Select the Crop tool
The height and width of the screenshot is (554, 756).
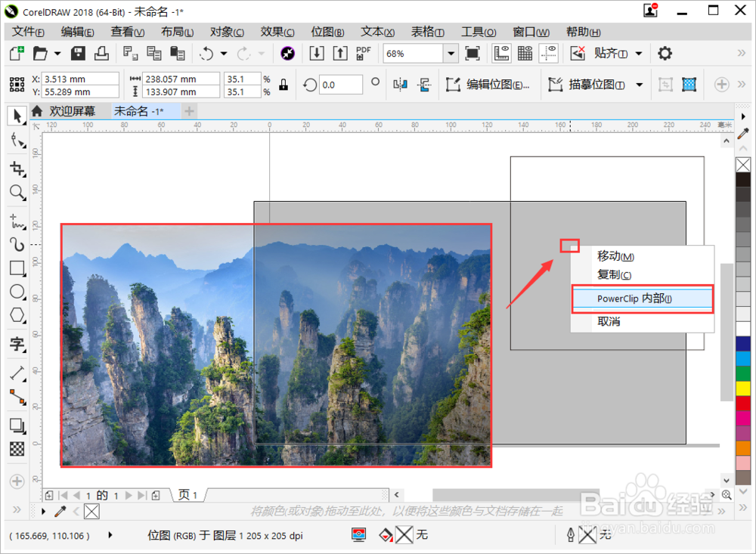[17, 169]
